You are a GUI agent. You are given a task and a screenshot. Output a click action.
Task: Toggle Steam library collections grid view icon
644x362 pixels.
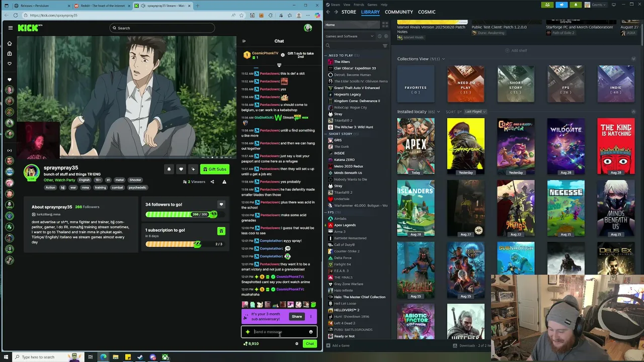point(385,25)
